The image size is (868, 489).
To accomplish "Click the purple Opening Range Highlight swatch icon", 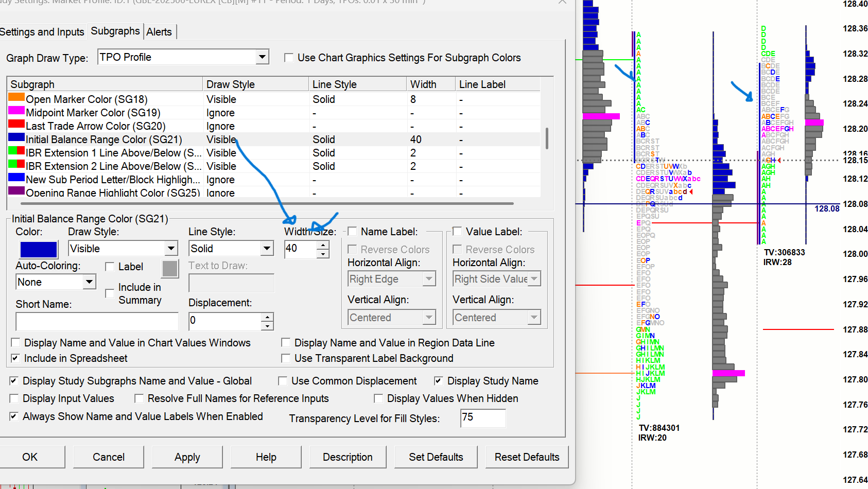I will tap(16, 191).
